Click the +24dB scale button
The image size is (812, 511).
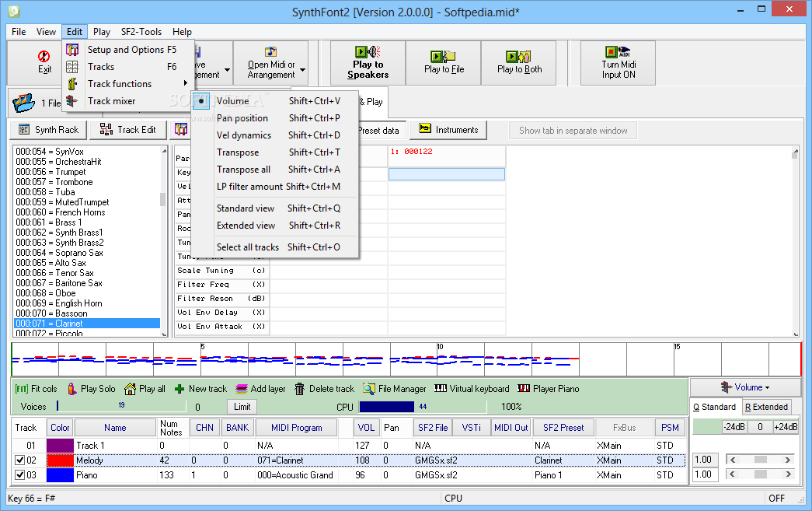pyautogui.click(x=786, y=426)
